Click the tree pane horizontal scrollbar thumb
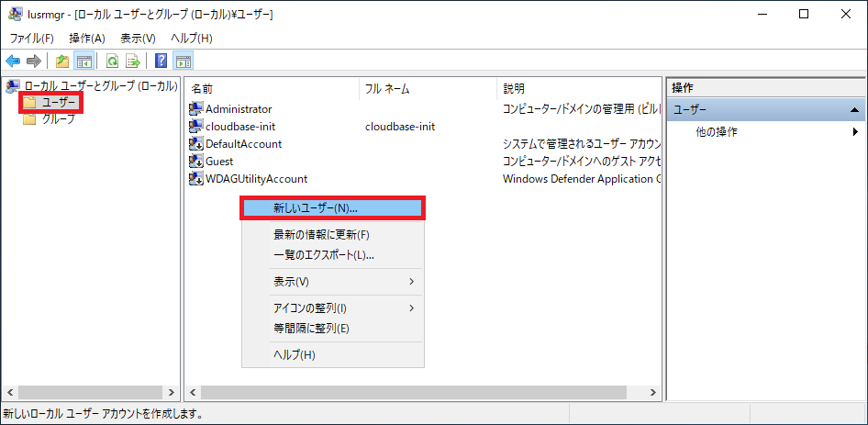 (x=90, y=392)
